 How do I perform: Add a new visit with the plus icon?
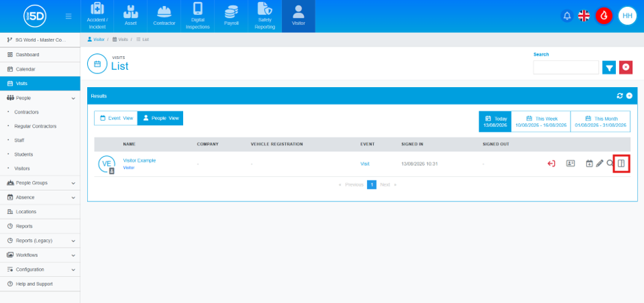coord(629,96)
